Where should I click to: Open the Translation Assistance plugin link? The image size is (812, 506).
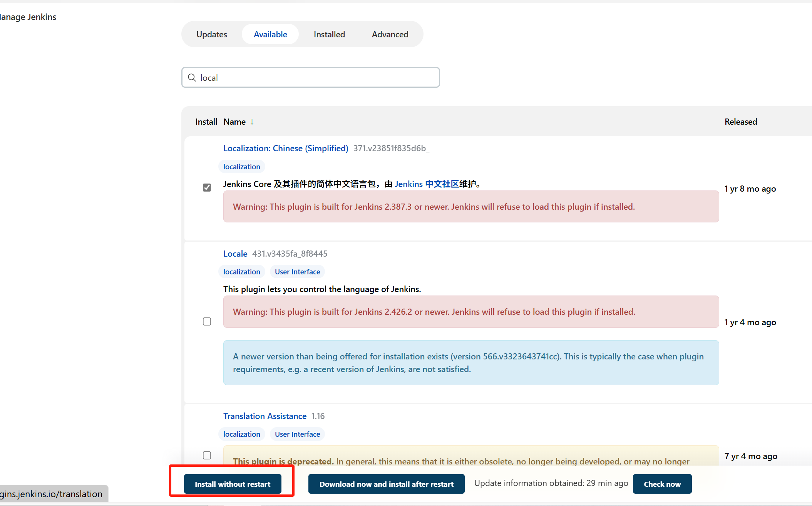click(265, 416)
